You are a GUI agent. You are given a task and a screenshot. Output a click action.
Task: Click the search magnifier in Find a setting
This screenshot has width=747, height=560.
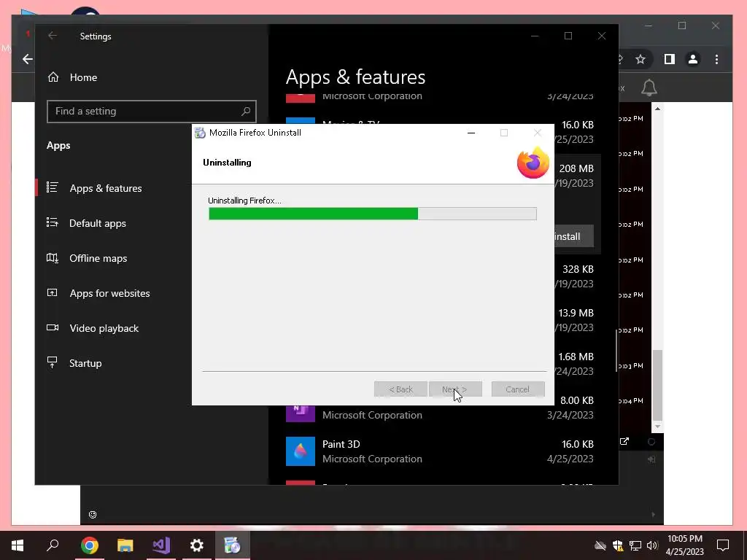(x=246, y=112)
